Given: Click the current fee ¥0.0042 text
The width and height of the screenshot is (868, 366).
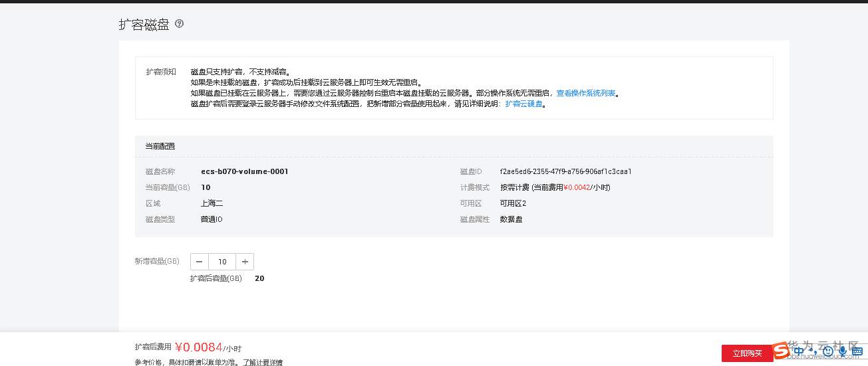Looking at the screenshot, I should 576,187.
